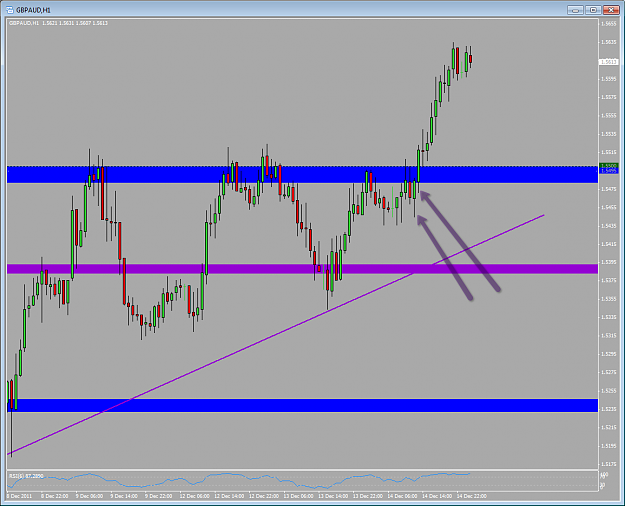The width and height of the screenshot is (625, 506).
Task: Click the blue 1.5495 level tag on the price axis
Action: click(609, 171)
